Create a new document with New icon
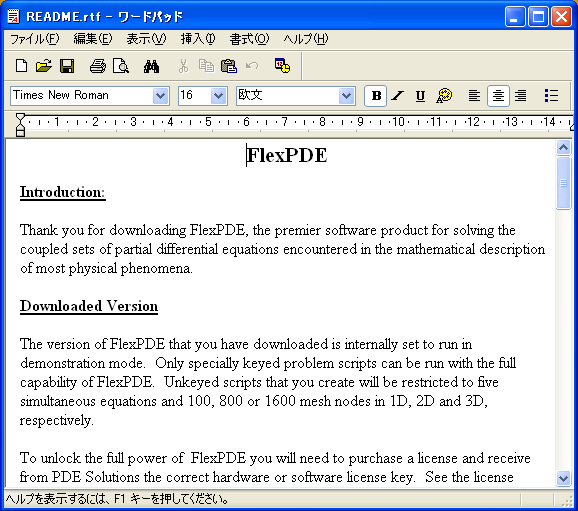The image size is (578, 511). (21, 66)
